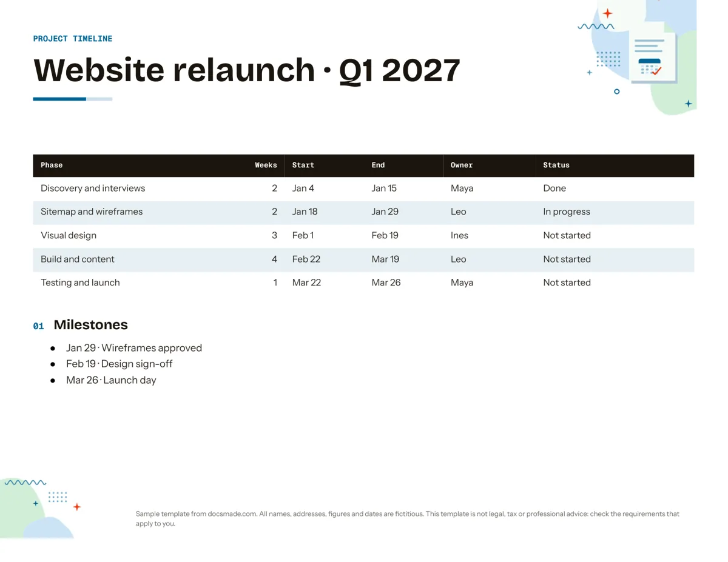728x562 pixels.
Task: Click the "Ines" owner cell
Action: [460, 236]
